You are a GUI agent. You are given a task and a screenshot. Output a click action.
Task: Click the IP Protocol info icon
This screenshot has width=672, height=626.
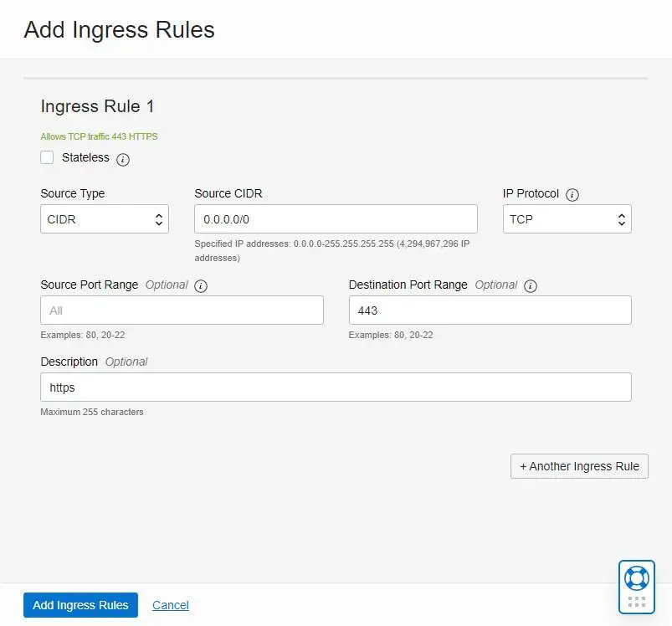click(x=572, y=194)
